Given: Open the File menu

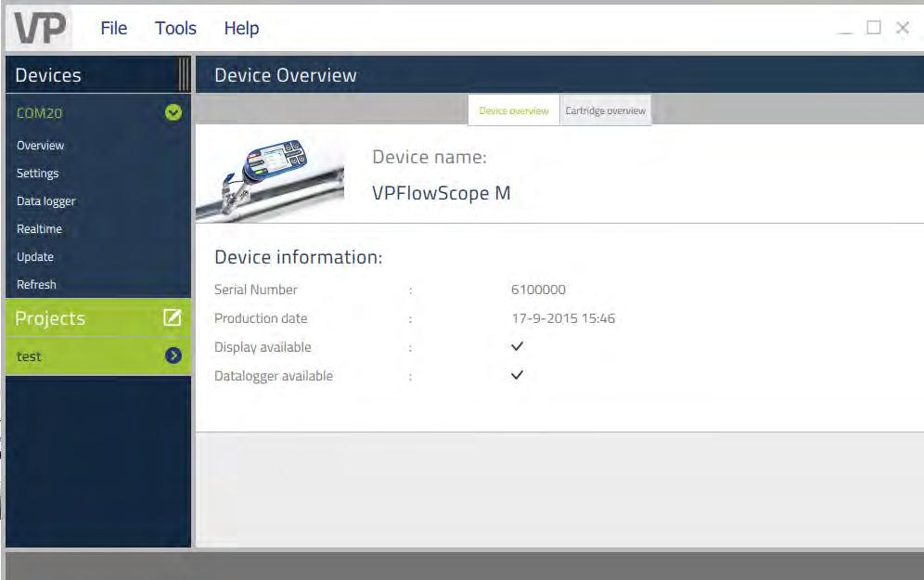Looking at the screenshot, I should coord(114,28).
